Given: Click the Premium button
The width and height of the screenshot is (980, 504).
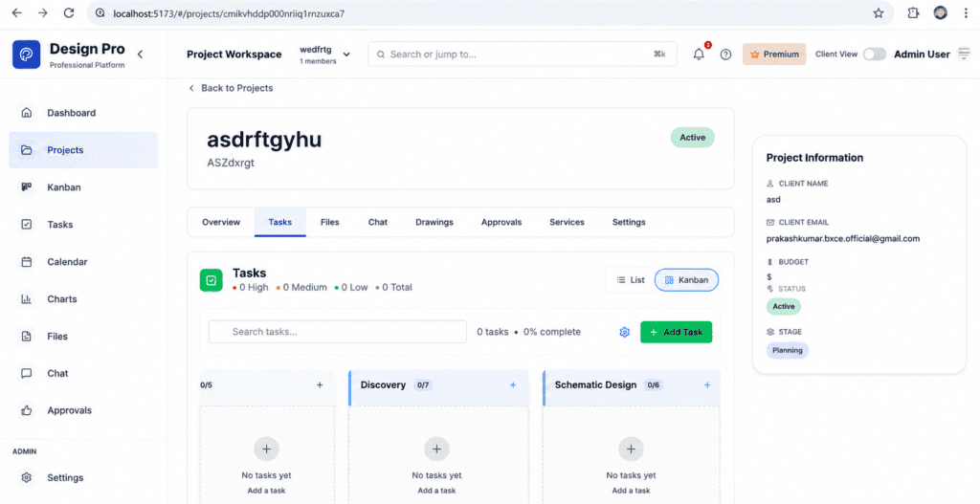Looking at the screenshot, I should [x=774, y=55].
